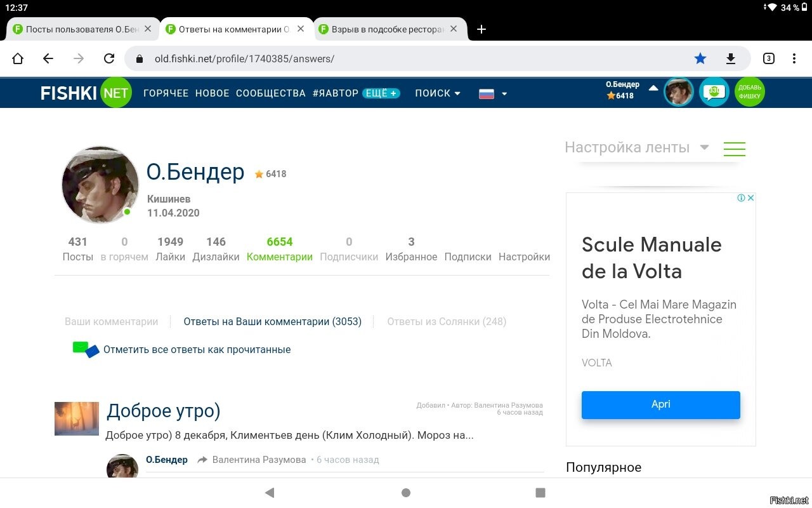812x508 pixels.
Task: Open the Доброе утро) post link
Action: 163,411
